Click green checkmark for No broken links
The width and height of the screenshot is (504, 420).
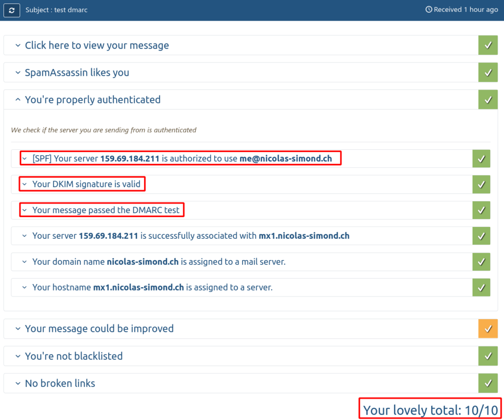point(488,383)
